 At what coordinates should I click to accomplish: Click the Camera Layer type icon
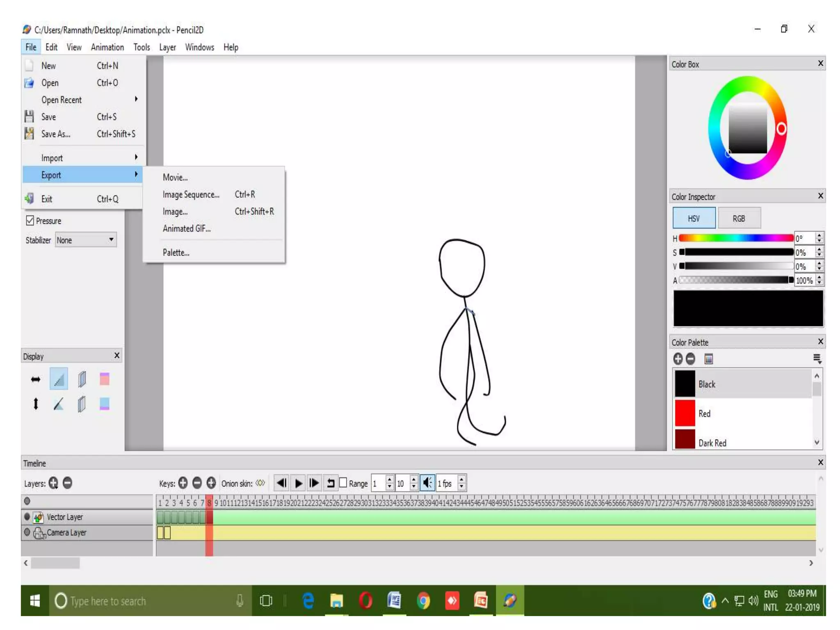click(39, 533)
